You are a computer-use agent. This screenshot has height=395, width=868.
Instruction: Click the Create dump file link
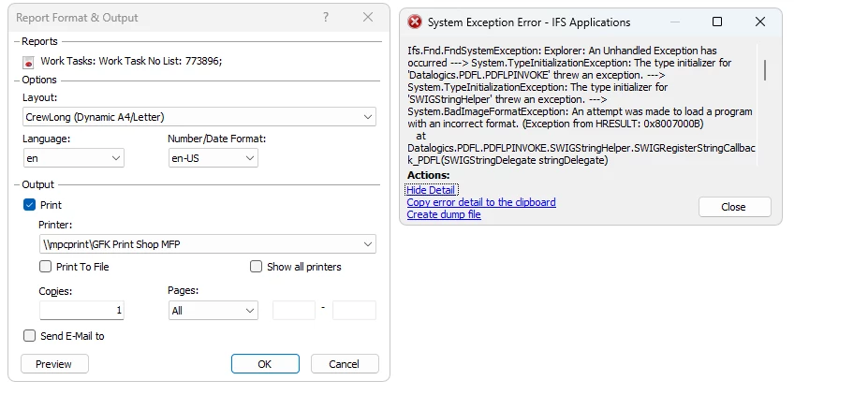point(443,214)
